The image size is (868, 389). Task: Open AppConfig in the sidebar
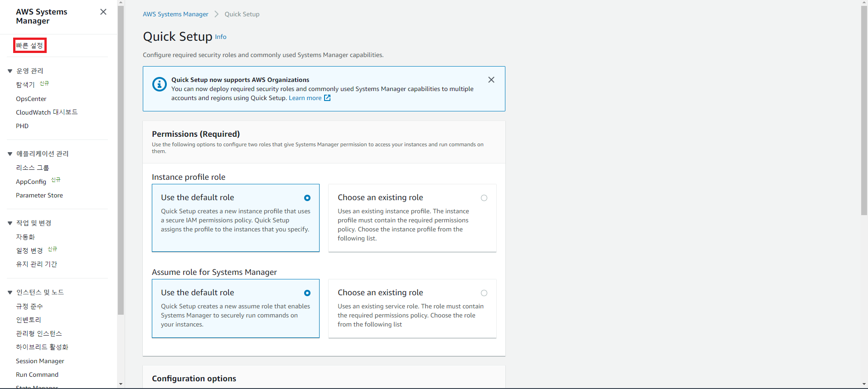[31, 182]
